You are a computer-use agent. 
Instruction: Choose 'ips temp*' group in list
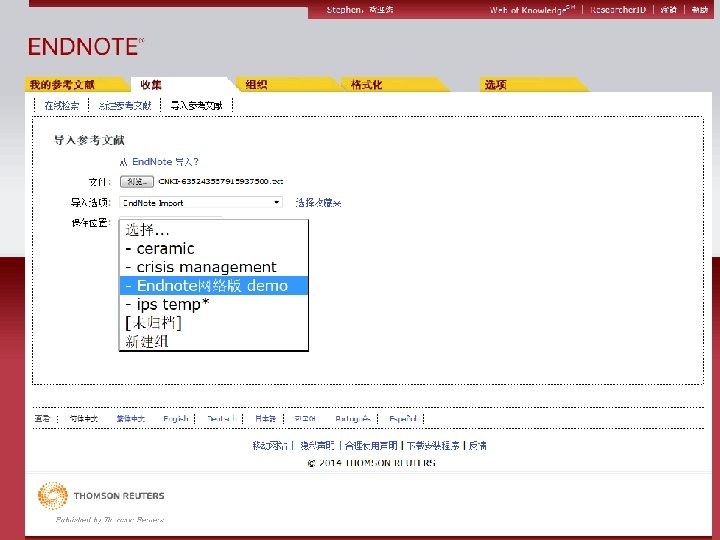(x=214, y=304)
